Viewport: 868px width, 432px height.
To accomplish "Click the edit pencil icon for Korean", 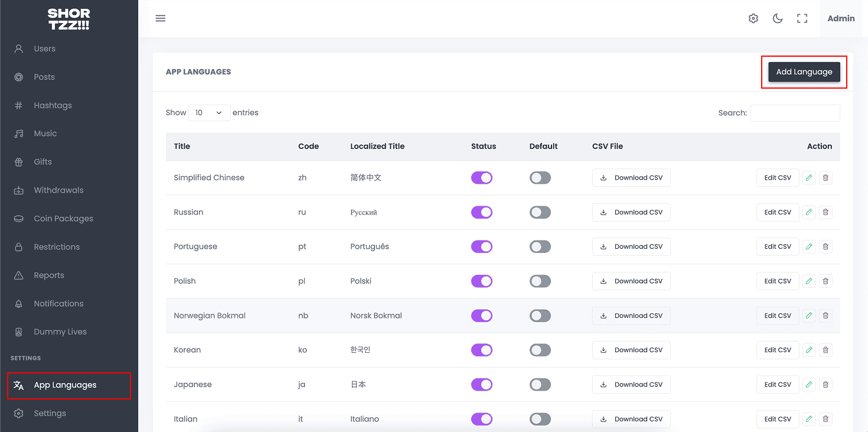I will pyautogui.click(x=809, y=350).
